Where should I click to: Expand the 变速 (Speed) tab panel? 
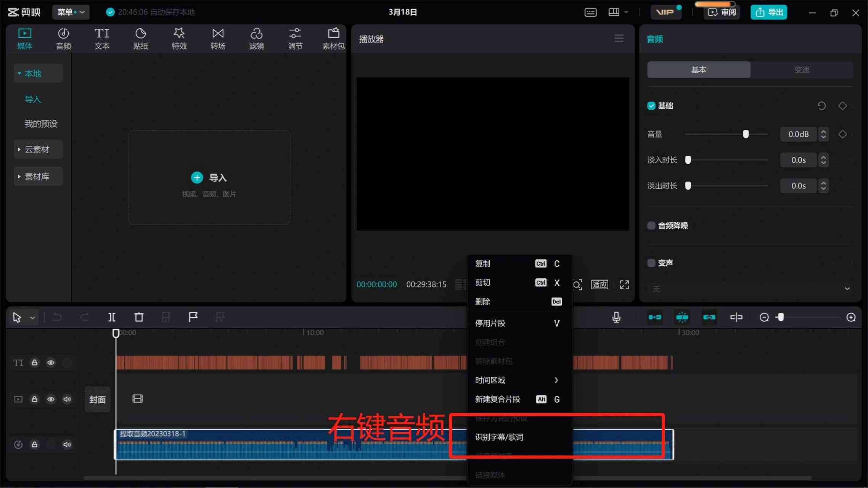tap(800, 70)
